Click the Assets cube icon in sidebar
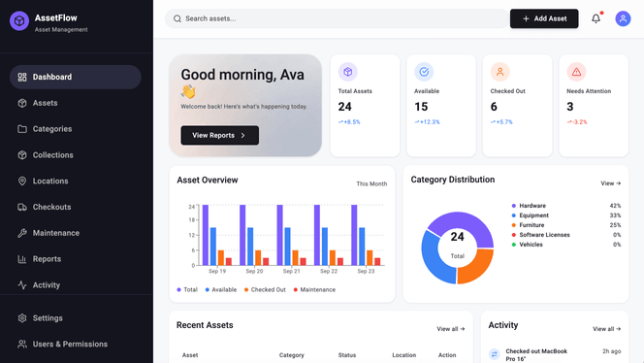The width and height of the screenshot is (644, 363). (x=22, y=103)
